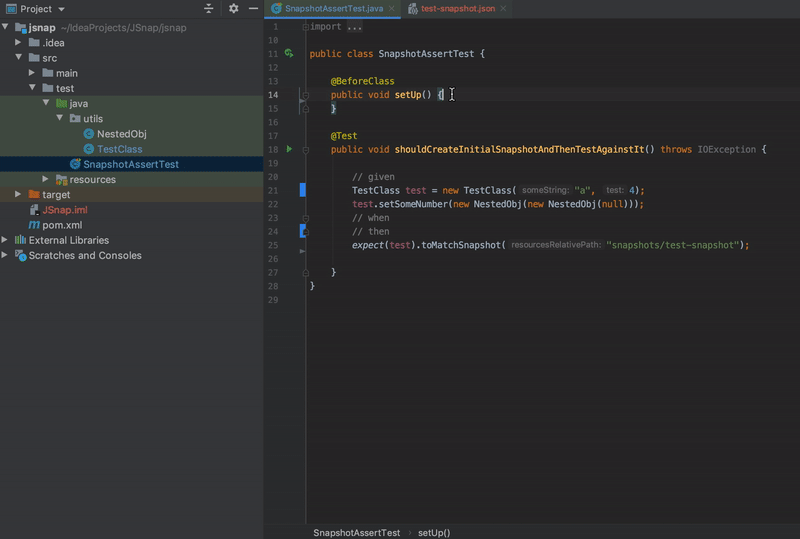Click the toMatchSnapshot method call
Viewport: 800px width, 539px height.
click(458, 245)
